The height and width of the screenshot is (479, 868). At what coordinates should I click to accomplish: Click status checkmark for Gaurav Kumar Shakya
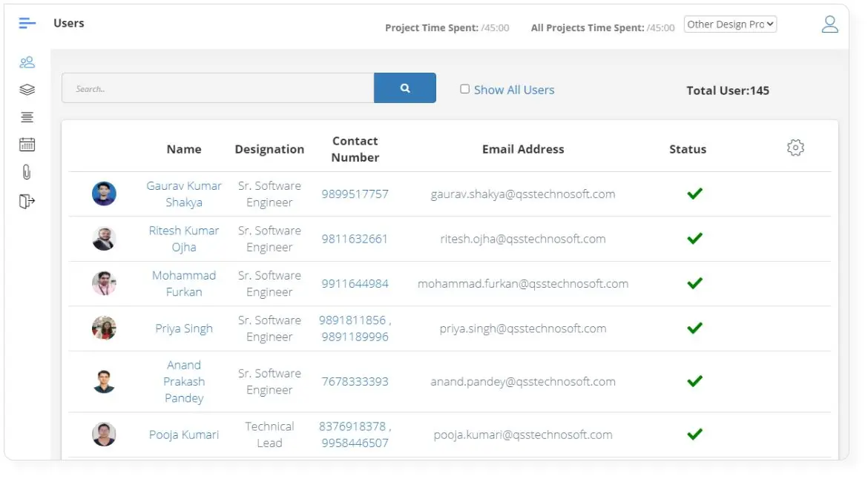pyautogui.click(x=694, y=194)
